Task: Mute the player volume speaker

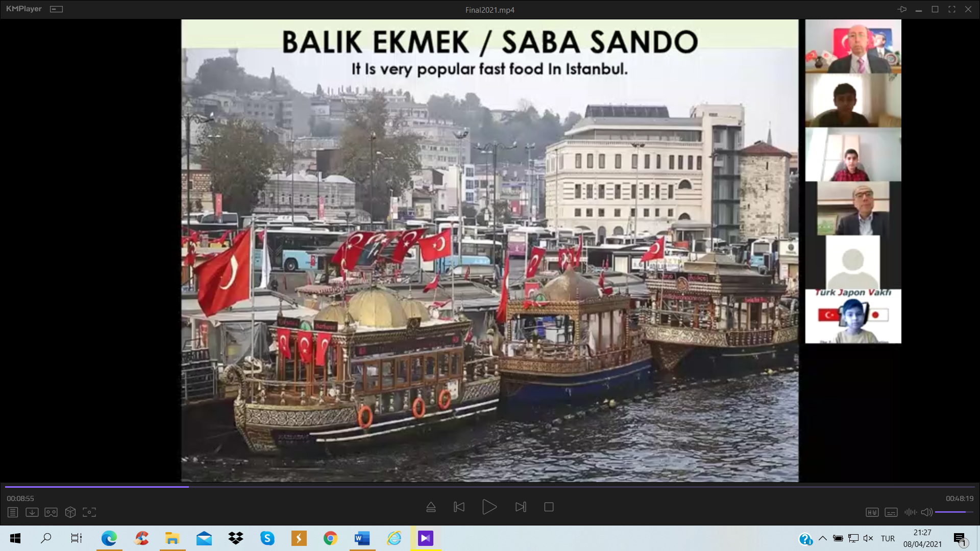Action: coord(926,512)
